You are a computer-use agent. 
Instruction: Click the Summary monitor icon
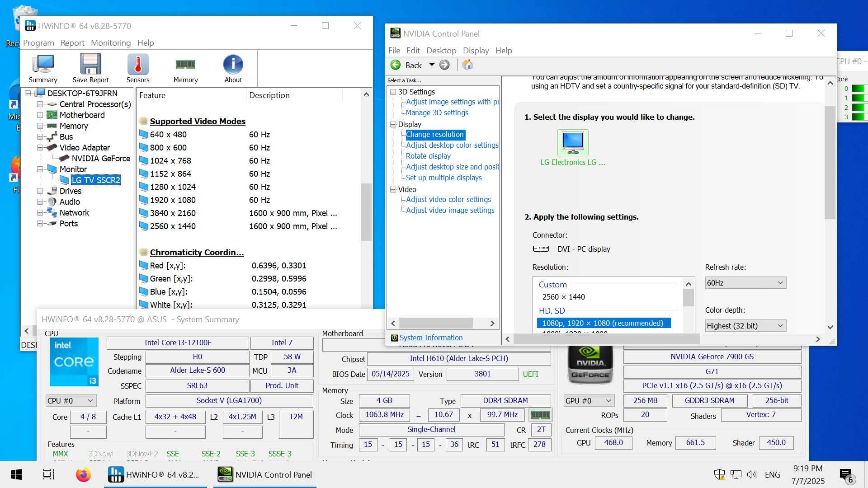(x=43, y=65)
